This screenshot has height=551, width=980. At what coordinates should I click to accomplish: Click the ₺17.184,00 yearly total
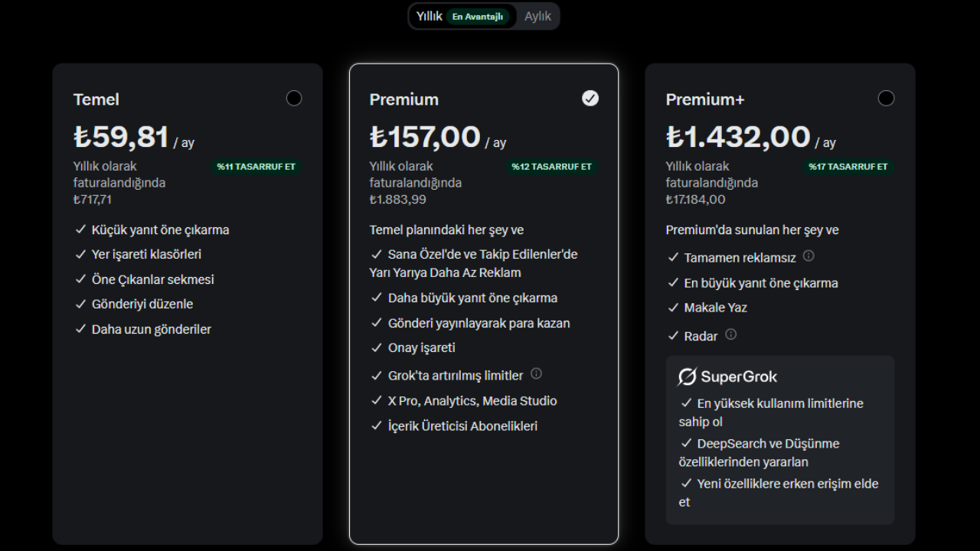(x=696, y=200)
